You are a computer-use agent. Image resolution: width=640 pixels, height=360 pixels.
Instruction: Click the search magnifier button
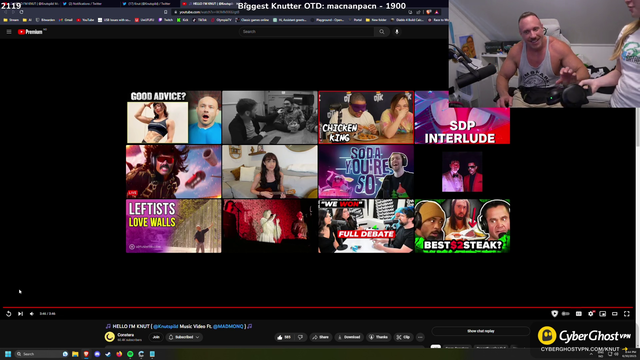[382, 31]
